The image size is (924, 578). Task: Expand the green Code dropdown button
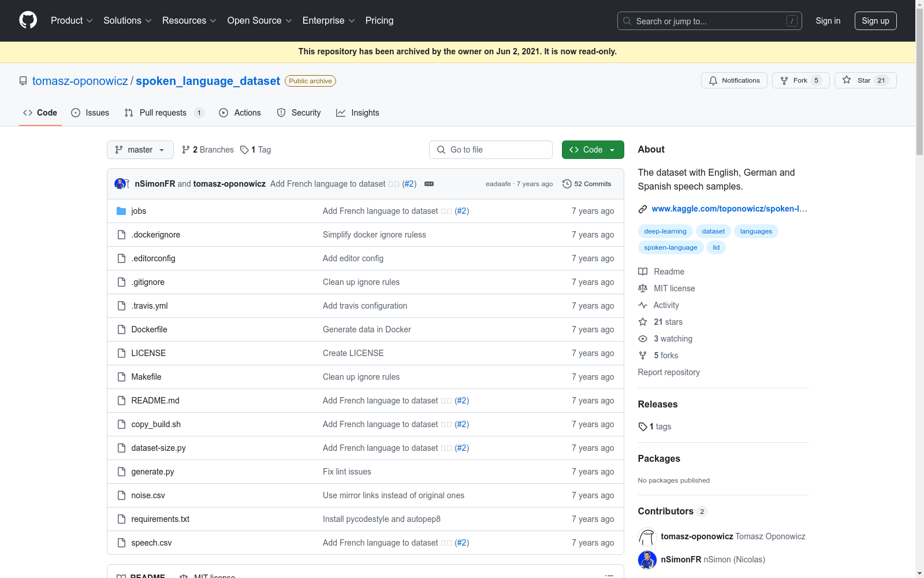[593, 150]
